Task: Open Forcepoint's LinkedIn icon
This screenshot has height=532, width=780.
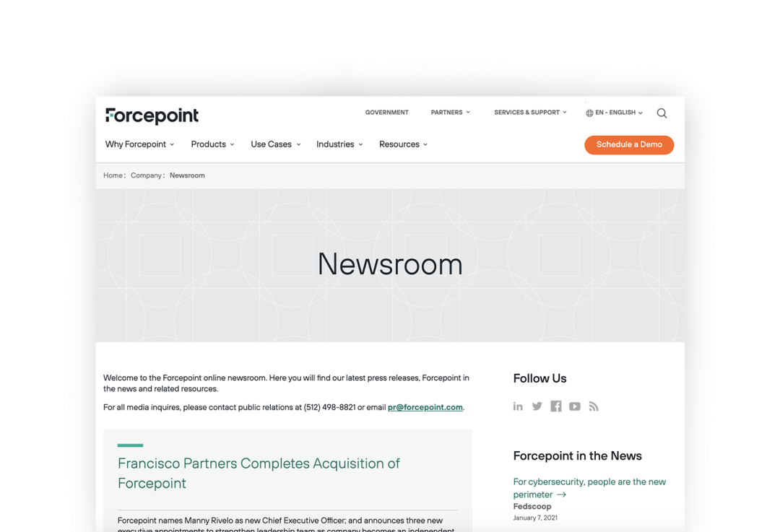Action: [x=518, y=406]
